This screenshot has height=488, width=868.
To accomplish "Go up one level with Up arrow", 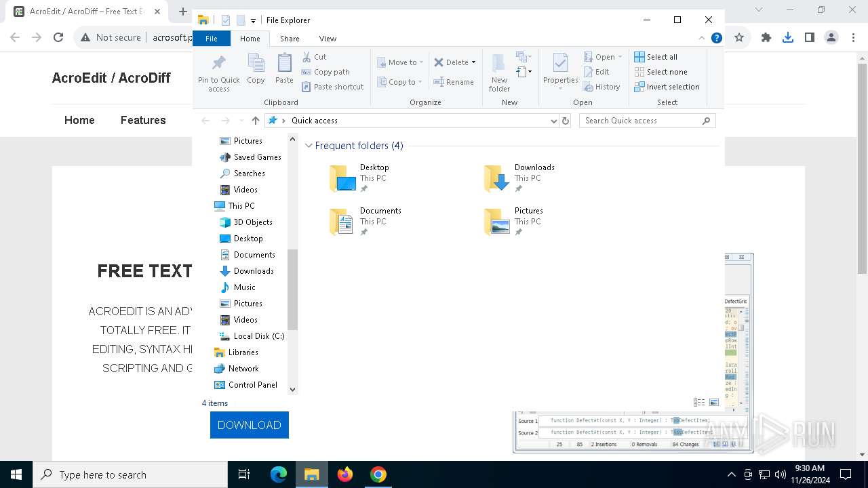I will (x=255, y=121).
